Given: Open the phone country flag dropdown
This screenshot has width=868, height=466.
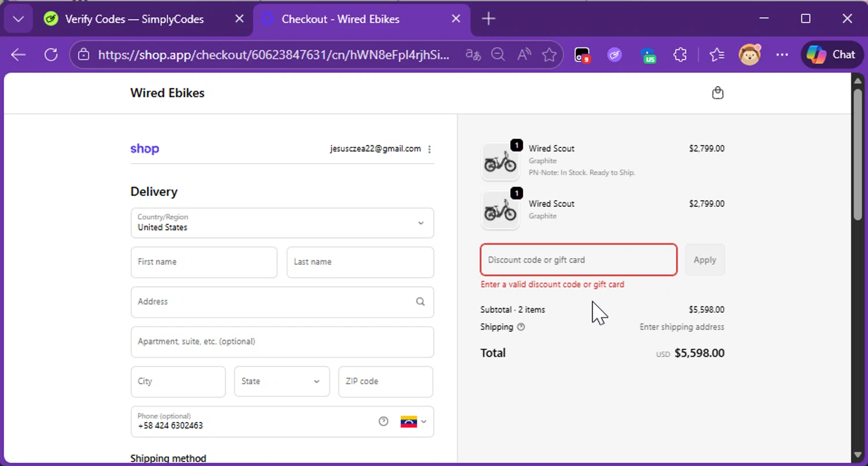Looking at the screenshot, I should 414,421.
